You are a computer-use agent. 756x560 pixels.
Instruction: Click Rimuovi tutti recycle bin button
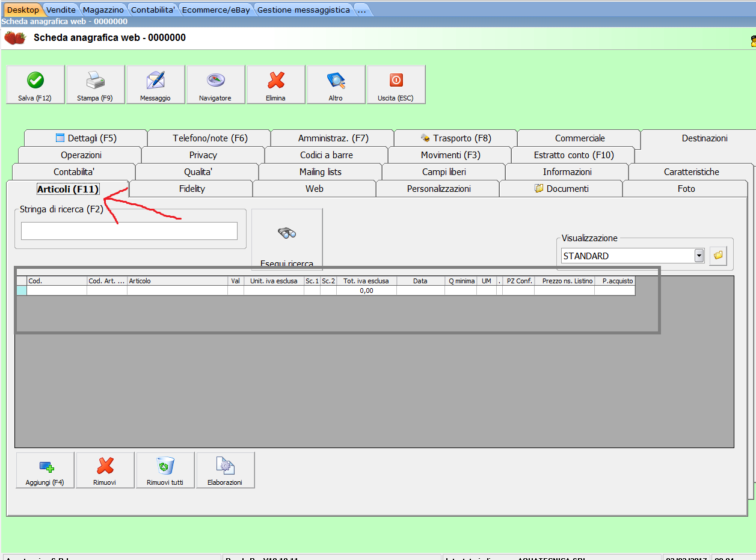pos(165,470)
